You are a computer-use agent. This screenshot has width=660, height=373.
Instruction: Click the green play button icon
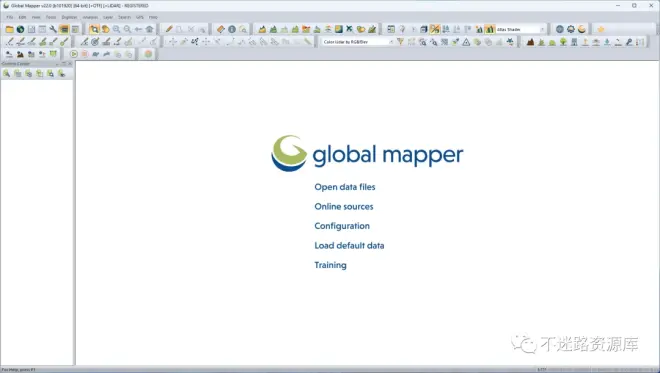click(x=74, y=54)
